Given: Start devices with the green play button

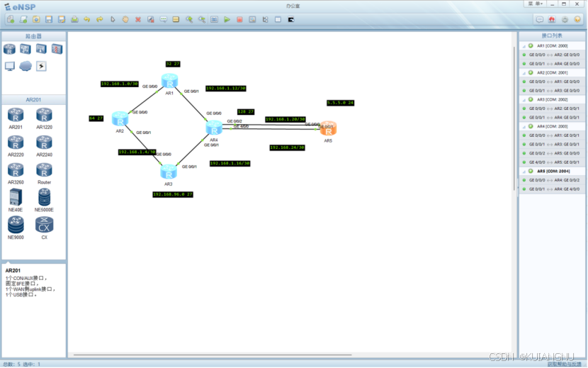Looking at the screenshot, I should pyautogui.click(x=227, y=20).
